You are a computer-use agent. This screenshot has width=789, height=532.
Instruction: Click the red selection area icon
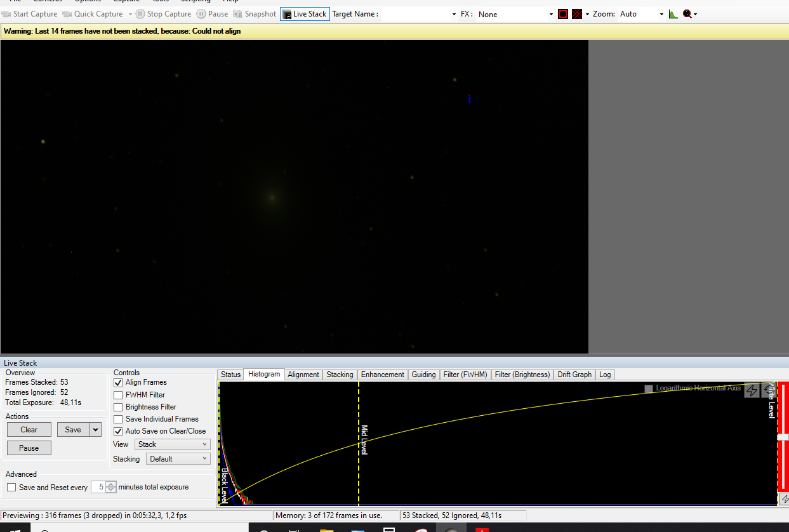pyautogui.click(x=563, y=14)
